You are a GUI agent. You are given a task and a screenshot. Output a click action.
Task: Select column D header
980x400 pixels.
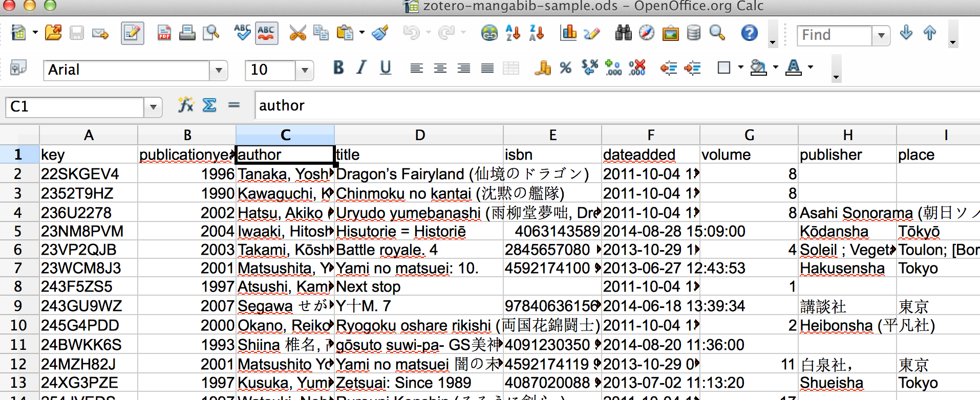419,135
